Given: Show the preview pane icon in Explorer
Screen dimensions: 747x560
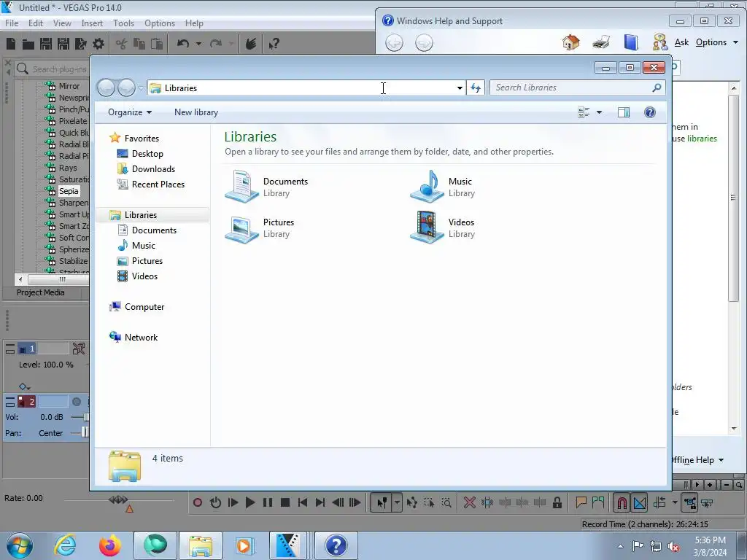Looking at the screenshot, I should pos(624,112).
